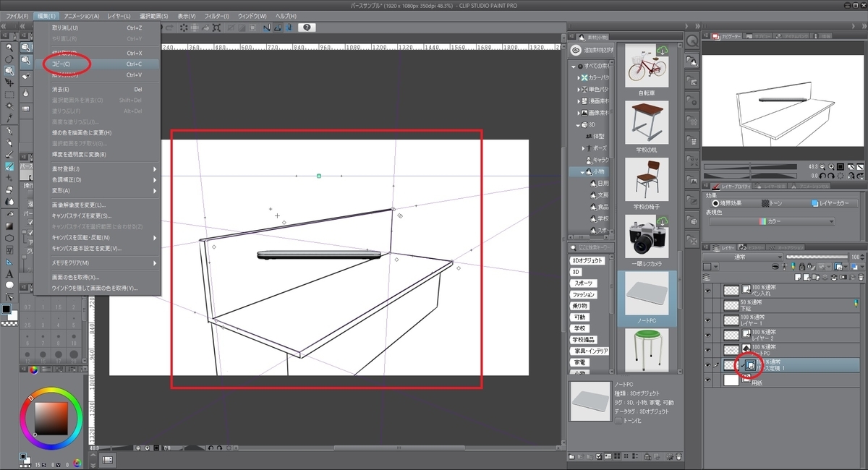This screenshot has width=868, height=470.
Task: Click the 家具・インテリア tag button
Action: click(x=590, y=351)
